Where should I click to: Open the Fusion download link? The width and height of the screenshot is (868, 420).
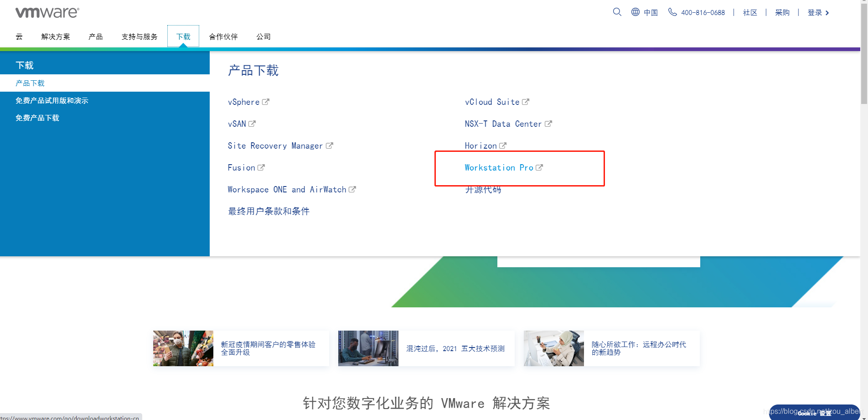(x=242, y=168)
